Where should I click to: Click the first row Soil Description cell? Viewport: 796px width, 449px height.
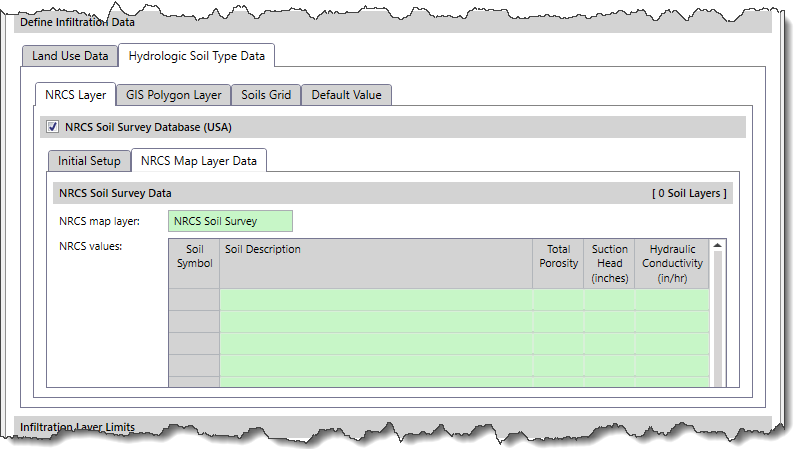tap(376, 300)
